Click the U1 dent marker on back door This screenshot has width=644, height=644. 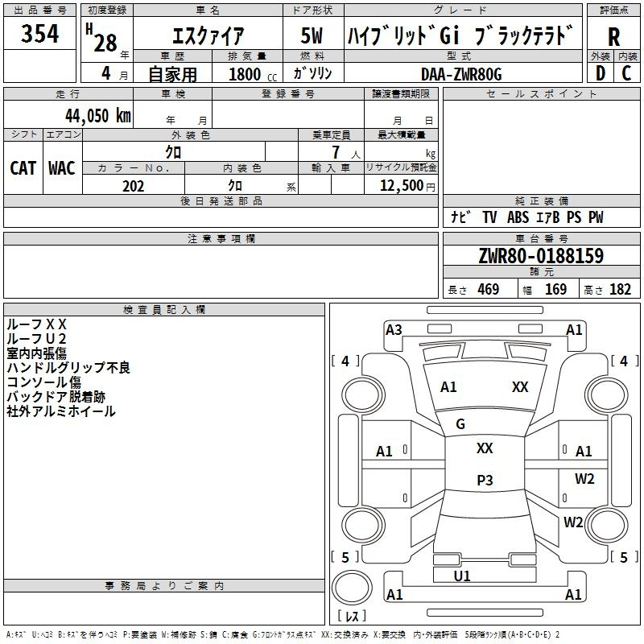point(462,576)
